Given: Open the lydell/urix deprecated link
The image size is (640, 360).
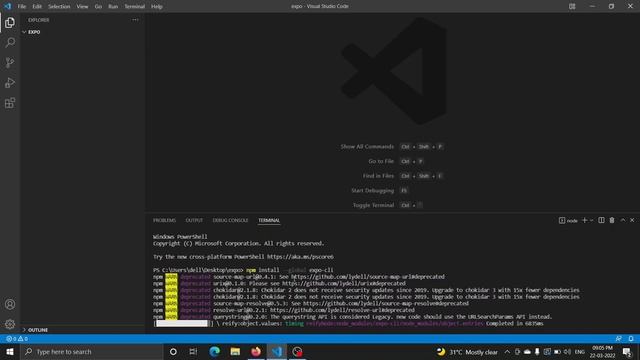Looking at the screenshot, I should click(344, 283).
